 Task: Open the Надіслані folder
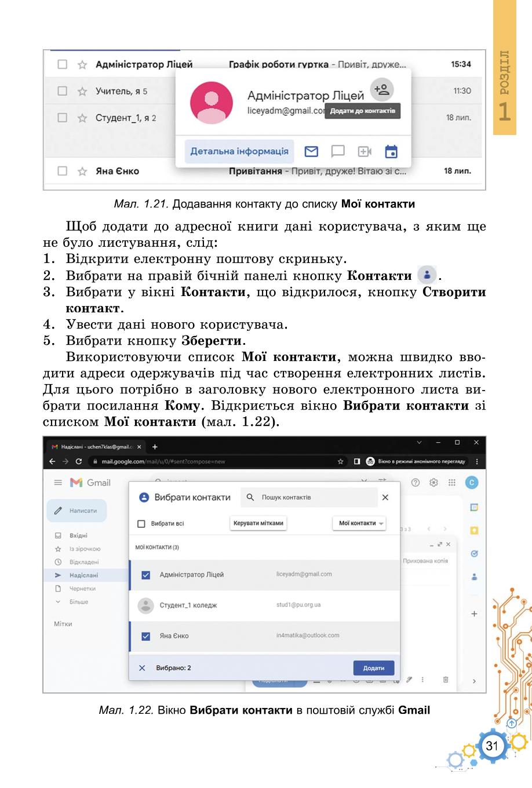click(x=84, y=575)
